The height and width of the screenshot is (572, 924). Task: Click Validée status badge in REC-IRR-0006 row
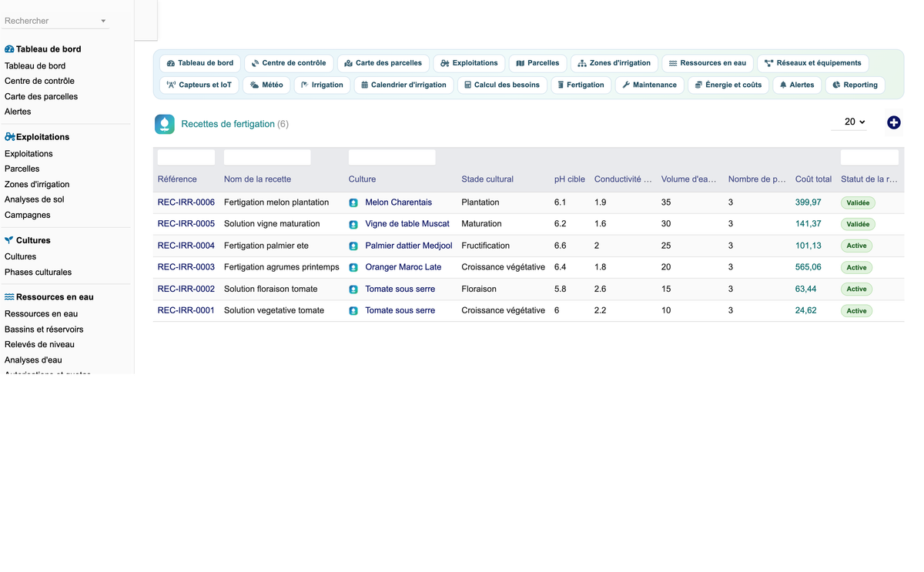858,203
